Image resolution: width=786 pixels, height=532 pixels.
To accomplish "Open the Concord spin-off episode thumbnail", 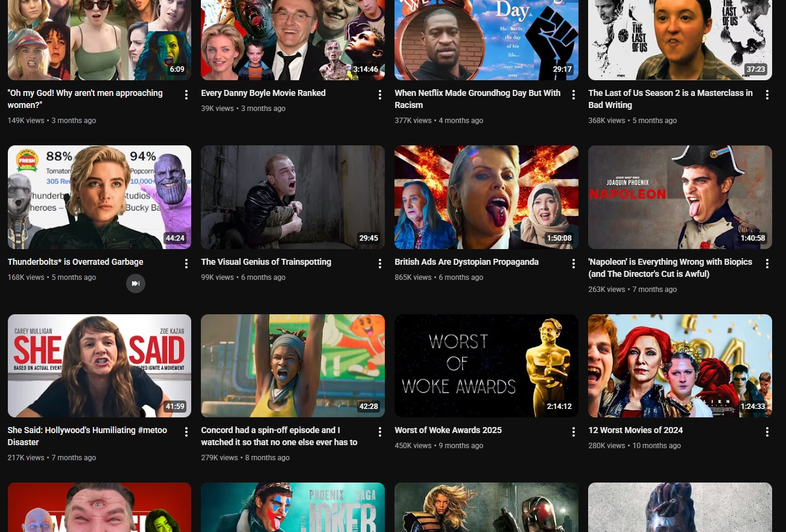I will pyautogui.click(x=293, y=366).
